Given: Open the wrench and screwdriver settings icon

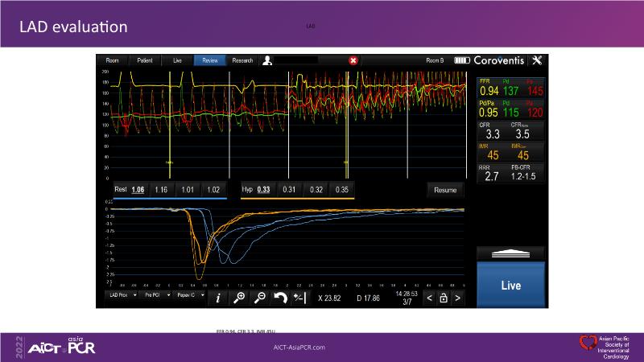Looking at the screenshot, I should pyautogui.click(x=539, y=60).
